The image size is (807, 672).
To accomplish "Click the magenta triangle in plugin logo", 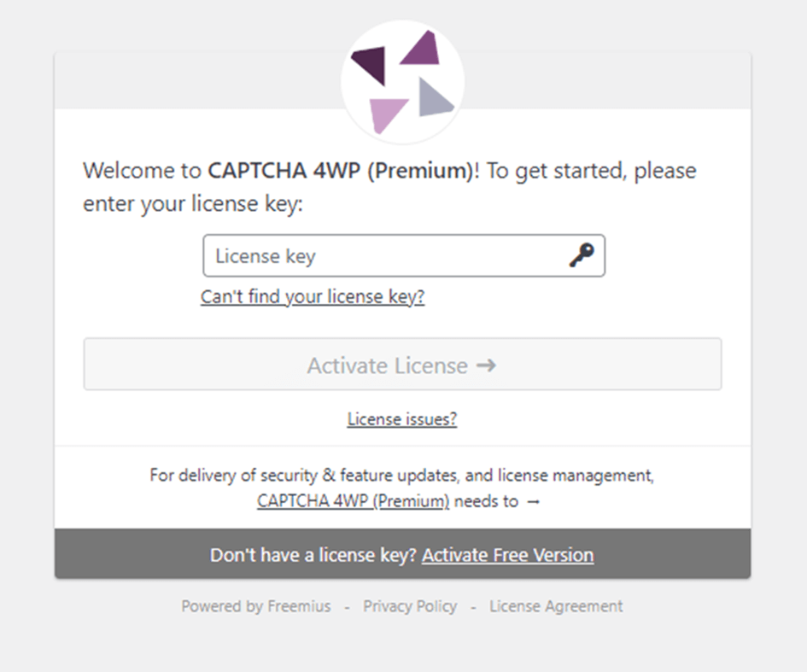I will point(420,49).
